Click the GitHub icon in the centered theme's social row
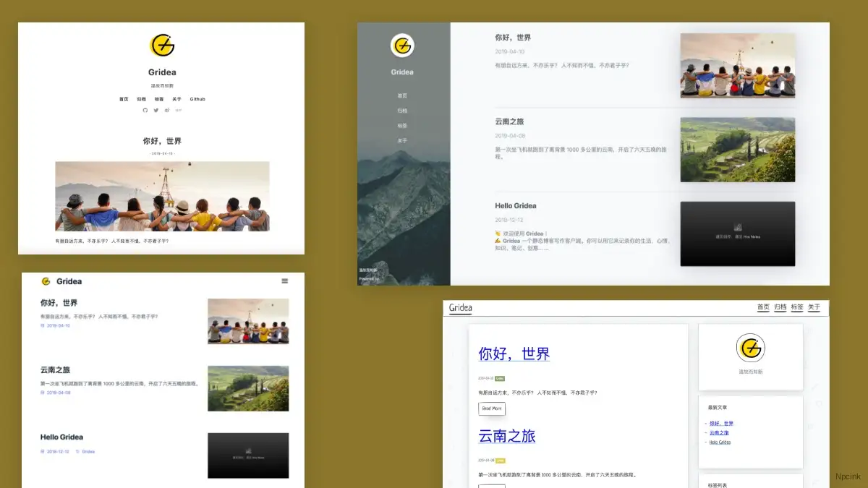Viewport: 868px width, 488px height. coord(146,110)
